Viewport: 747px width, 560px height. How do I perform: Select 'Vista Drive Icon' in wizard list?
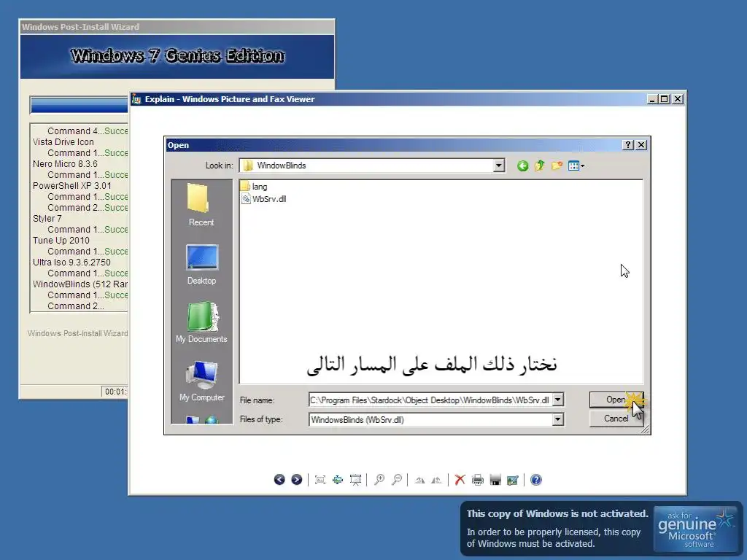63,142
